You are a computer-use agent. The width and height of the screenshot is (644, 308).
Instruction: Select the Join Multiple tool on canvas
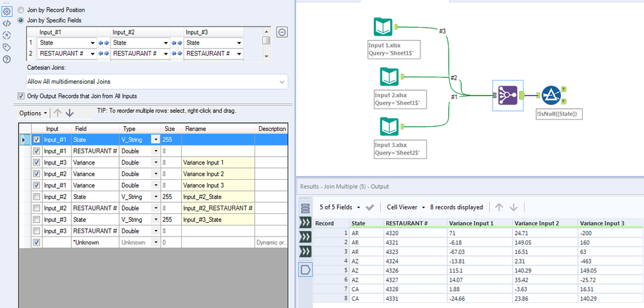[504, 95]
